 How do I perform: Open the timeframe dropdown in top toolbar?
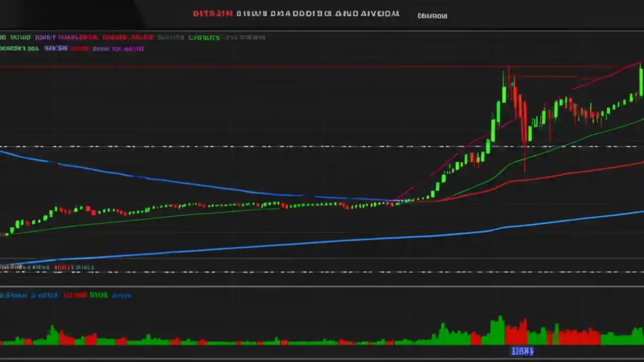[170, 37]
